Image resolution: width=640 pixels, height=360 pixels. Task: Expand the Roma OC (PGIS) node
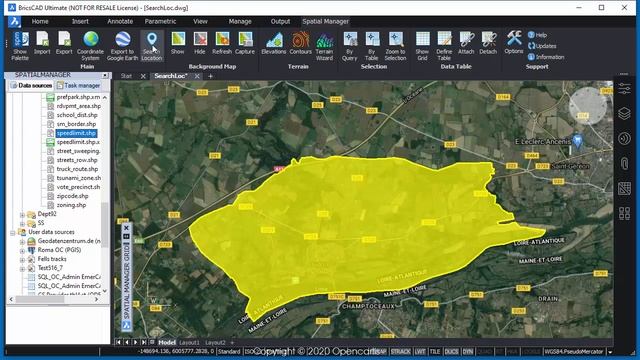(x=22, y=250)
